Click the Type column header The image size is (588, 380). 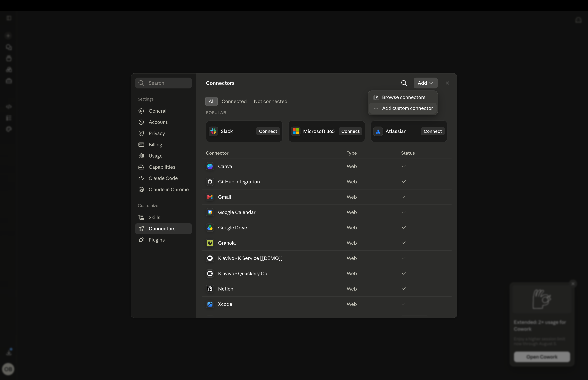(352, 153)
